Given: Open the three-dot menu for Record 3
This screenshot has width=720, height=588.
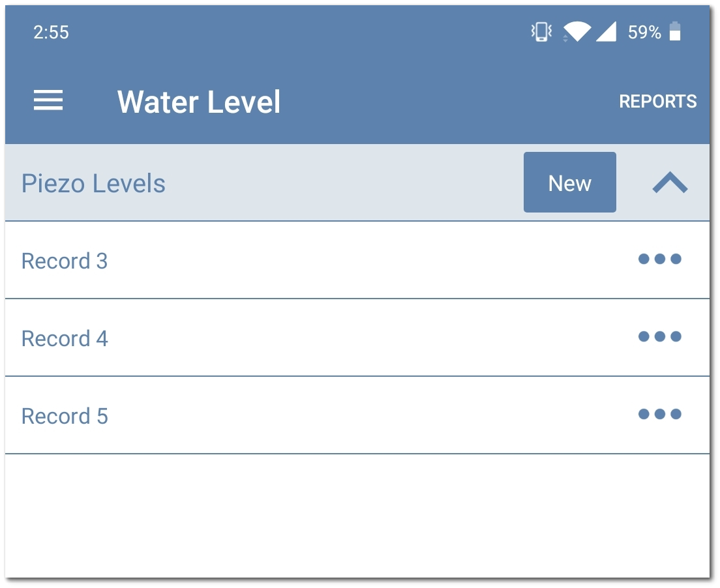Looking at the screenshot, I should (x=659, y=259).
